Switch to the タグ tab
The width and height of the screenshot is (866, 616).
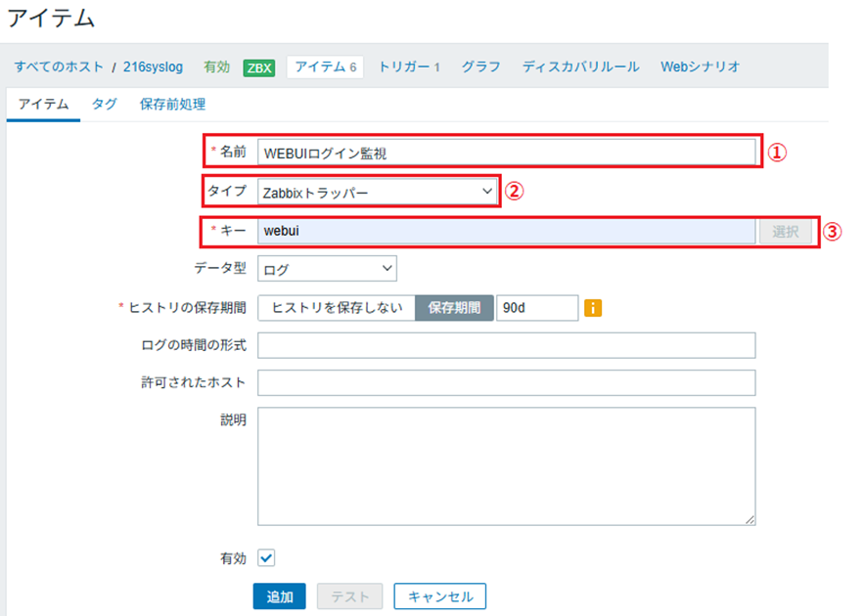coord(104,104)
